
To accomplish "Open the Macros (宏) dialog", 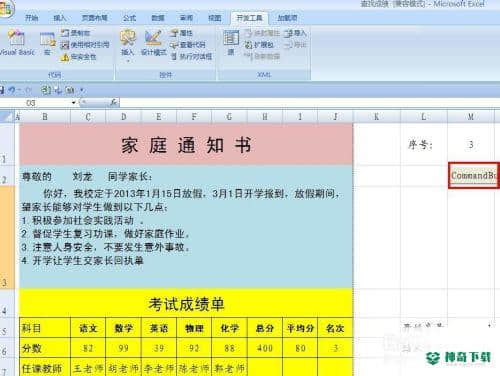I will point(47,43).
